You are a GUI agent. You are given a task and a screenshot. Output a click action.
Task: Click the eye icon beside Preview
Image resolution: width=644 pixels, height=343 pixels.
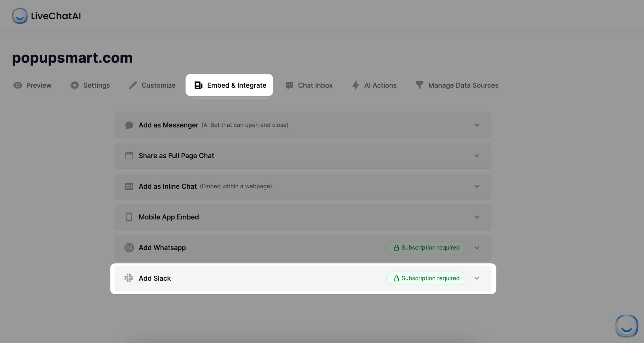tap(18, 85)
